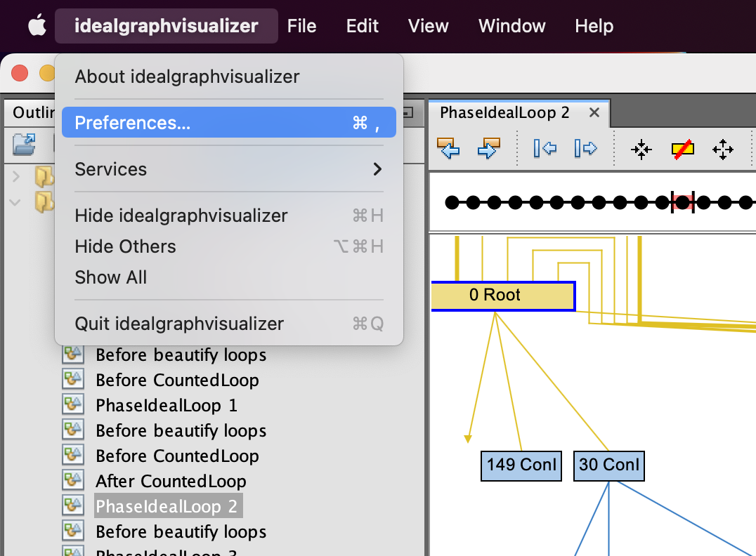Select the After CountedLoop graph entry
Image resolution: width=756 pixels, height=556 pixels.
click(171, 481)
